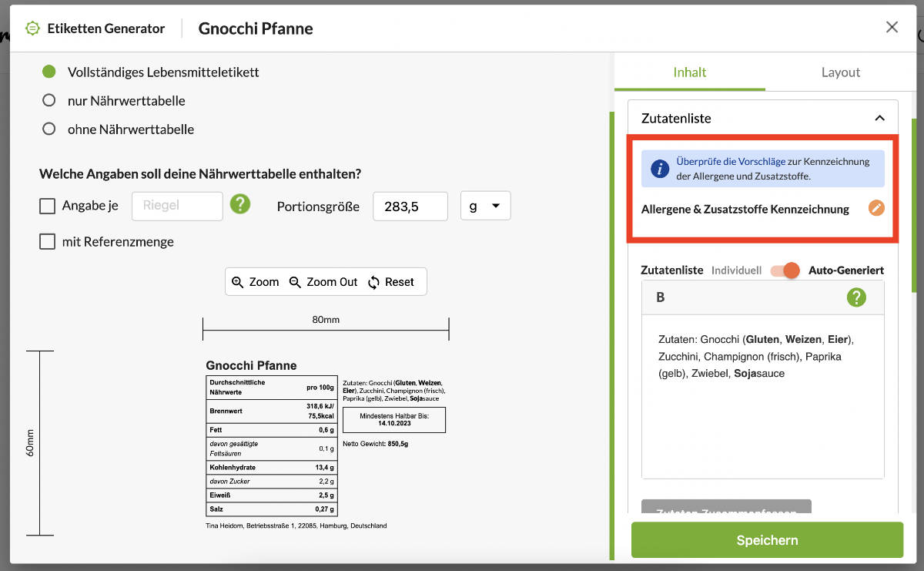The height and width of the screenshot is (571, 924).
Task: Zoom out of the label preview
Action: click(323, 282)
